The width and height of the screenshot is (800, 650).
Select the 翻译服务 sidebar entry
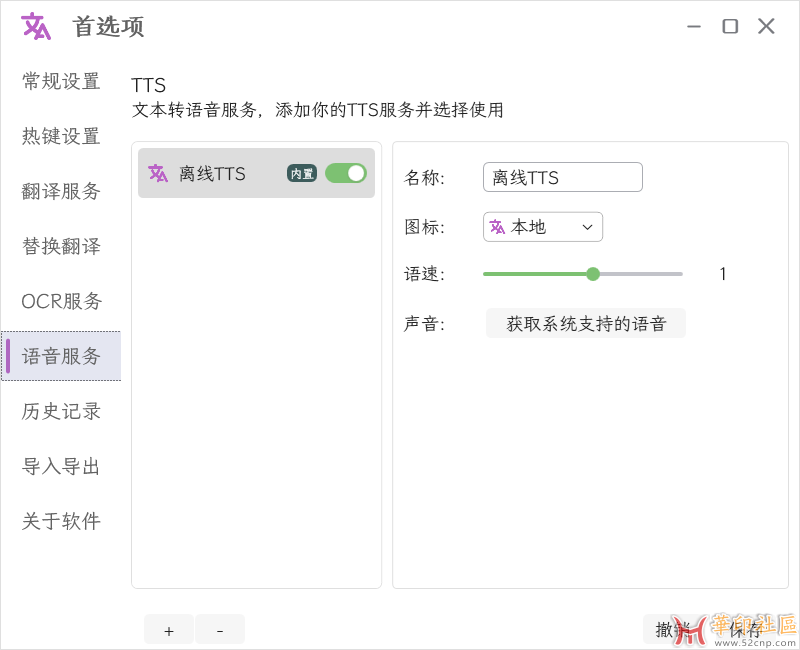point(60,192)
